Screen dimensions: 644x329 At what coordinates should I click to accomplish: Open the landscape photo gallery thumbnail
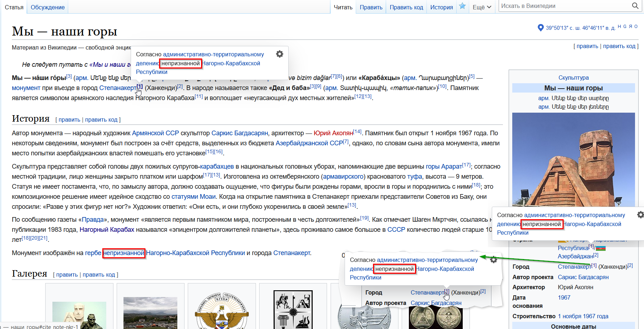(x=150, y=313)
